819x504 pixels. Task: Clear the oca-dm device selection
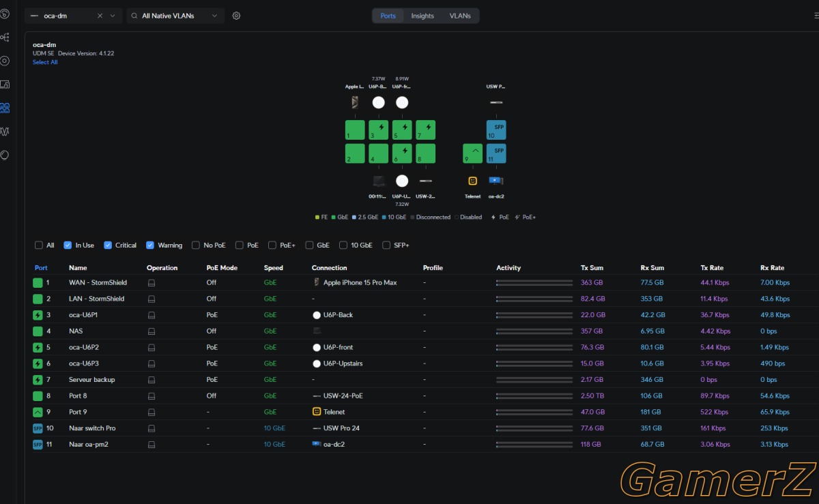(100, 16)
